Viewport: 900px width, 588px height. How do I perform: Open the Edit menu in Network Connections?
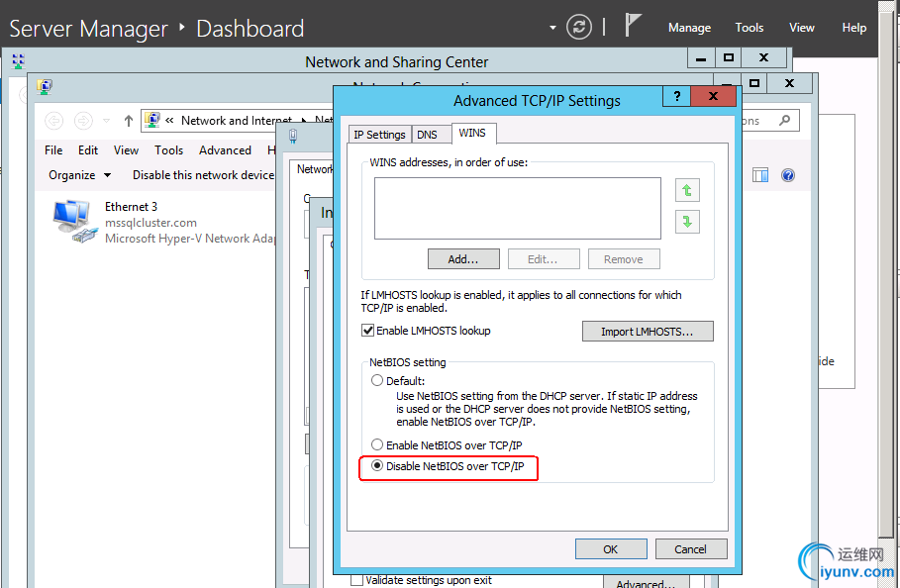(x=88, y=150)
